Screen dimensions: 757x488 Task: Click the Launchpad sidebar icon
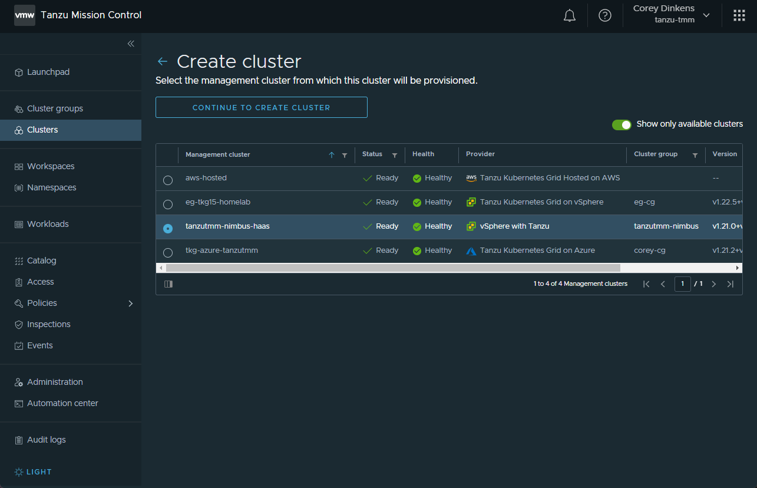click(19, 72)
